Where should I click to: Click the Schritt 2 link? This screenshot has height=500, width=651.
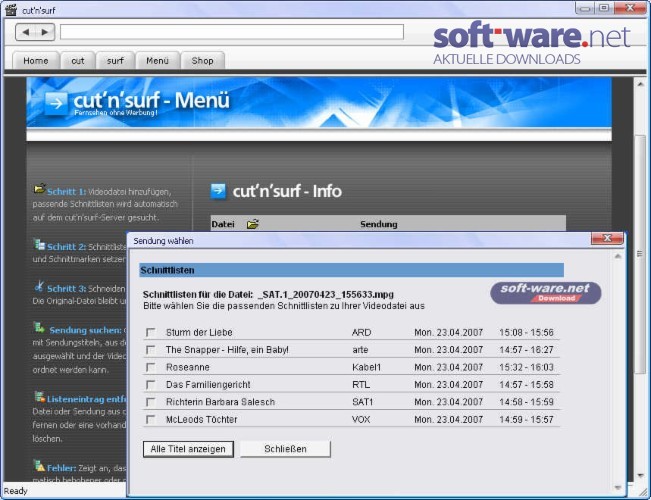point(66,247)
